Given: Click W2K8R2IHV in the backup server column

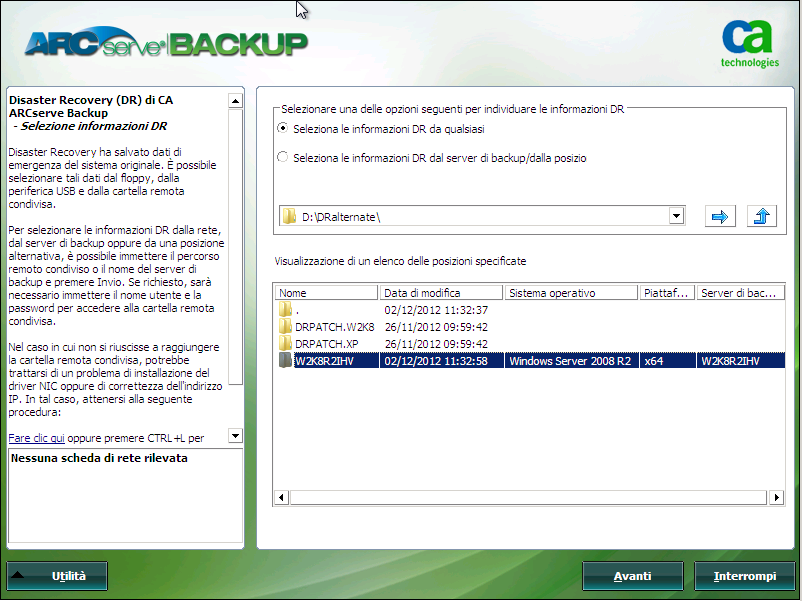Looking at the screenshot, I should pyautogui.click(x=730, y=361).
